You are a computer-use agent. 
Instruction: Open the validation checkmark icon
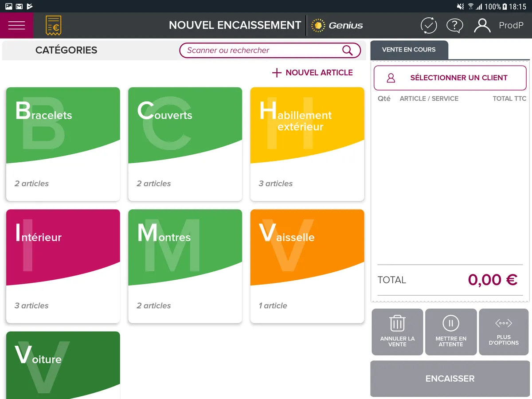click(x=428, y=25)
